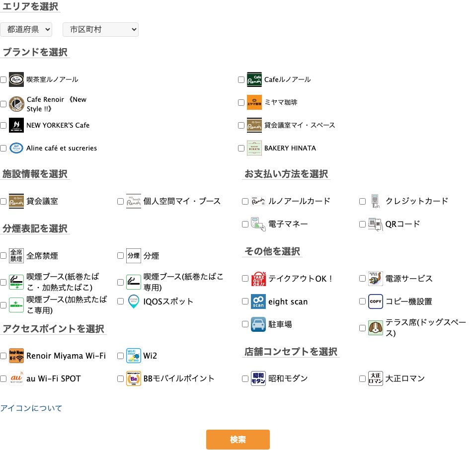Click the 喫煙ブース(紙巻たばこ・加熱式たばこ) icon
The width and height of the screenshot is (476, 450).
16,282
